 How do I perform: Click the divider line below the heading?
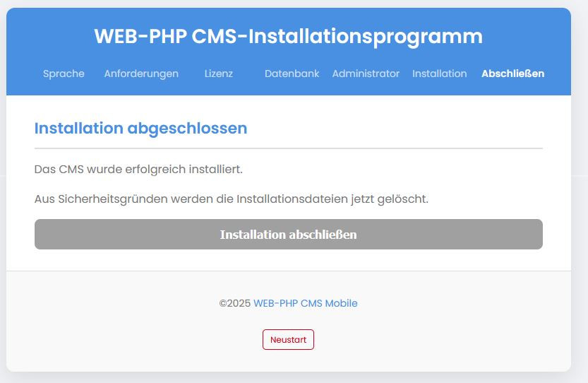tap(289, 148)
